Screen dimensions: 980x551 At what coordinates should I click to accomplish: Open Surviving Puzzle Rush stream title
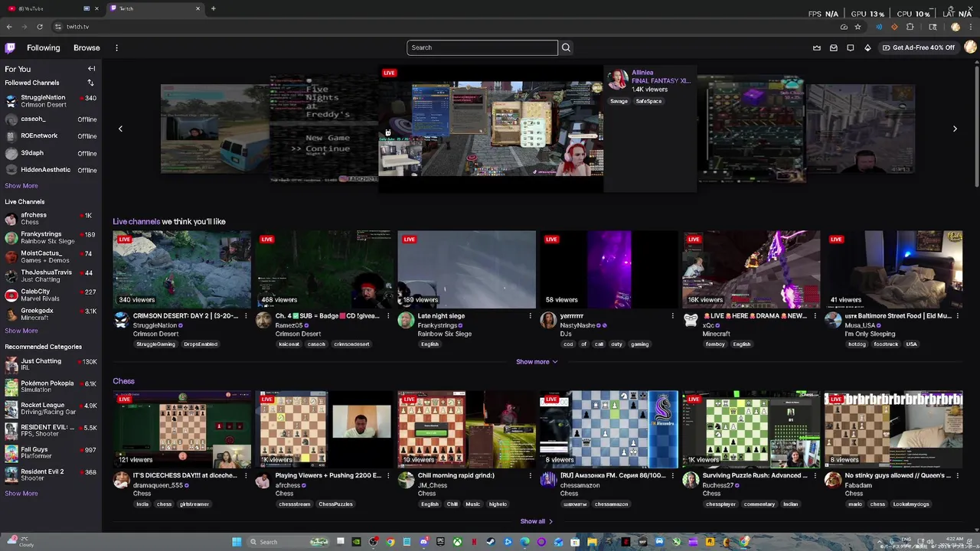755,475
